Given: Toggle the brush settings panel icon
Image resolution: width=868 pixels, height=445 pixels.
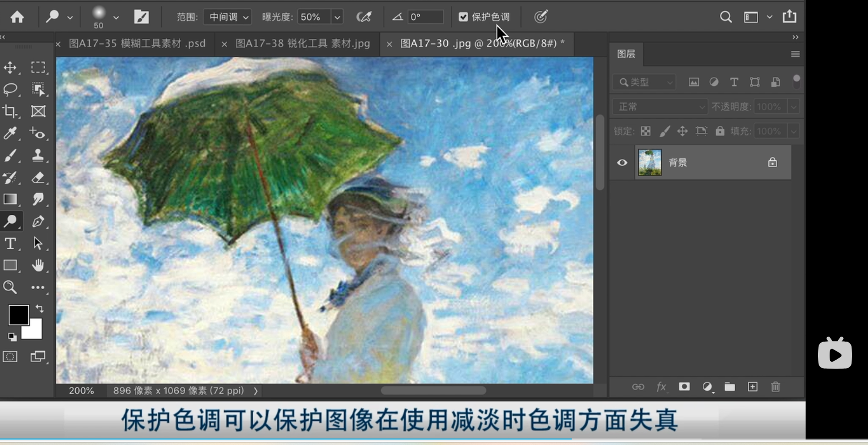Looking at the screenshot, I should (x=142, y=17).
